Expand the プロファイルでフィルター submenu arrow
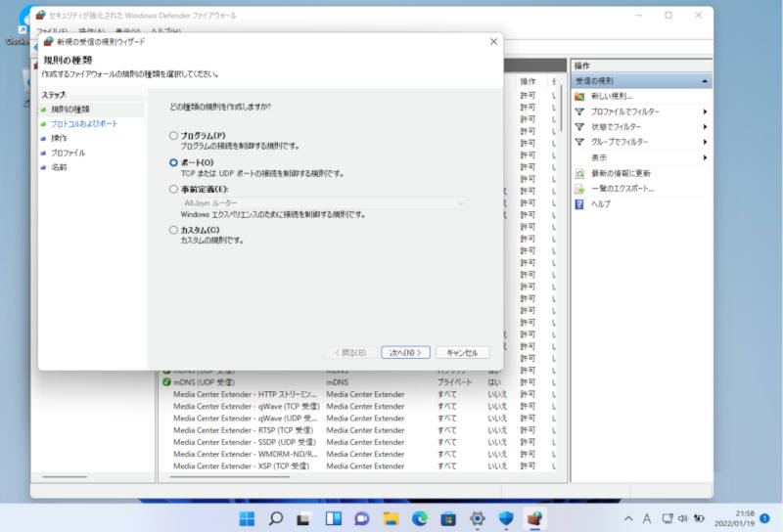 coord(705,111)
